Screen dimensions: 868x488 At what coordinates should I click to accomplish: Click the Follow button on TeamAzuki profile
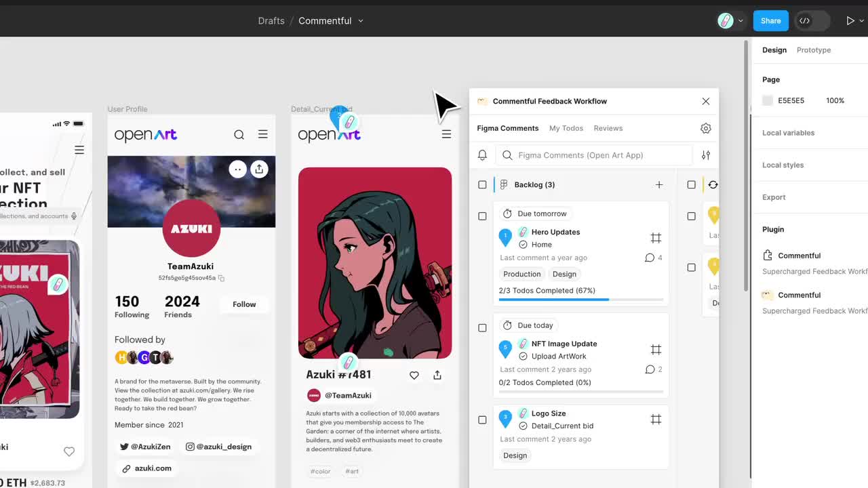pyautogui.click(x=244, y=304)
